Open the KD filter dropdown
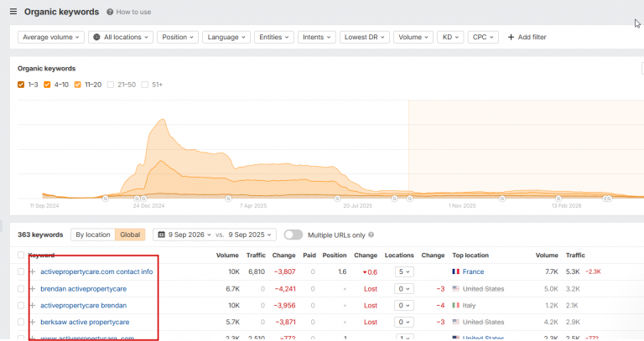Viewport: 644px width, 341px height. point(450,37)
